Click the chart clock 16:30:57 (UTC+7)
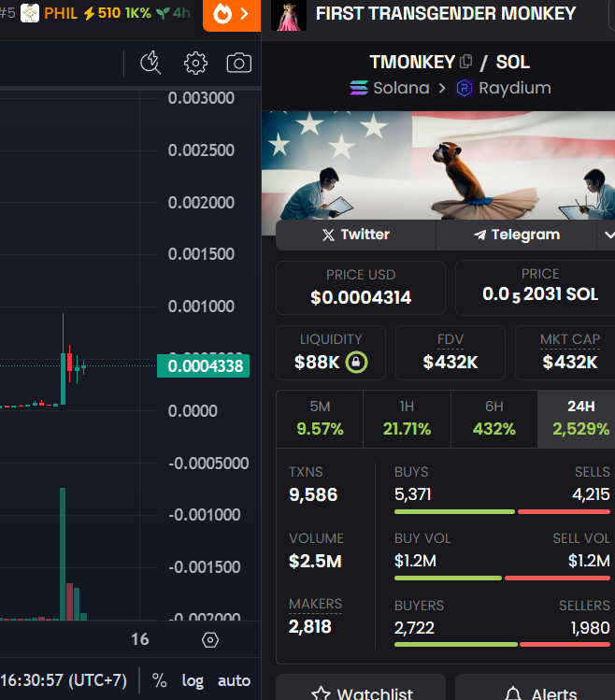Image resolution: width=615 pixels, height=700 pixels. (x=64, y=680)
